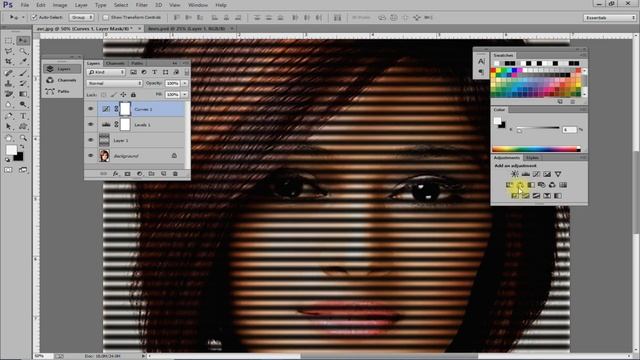Switch to the Styles tab
This screenshot has height=360, width=640.
point(532,158)
